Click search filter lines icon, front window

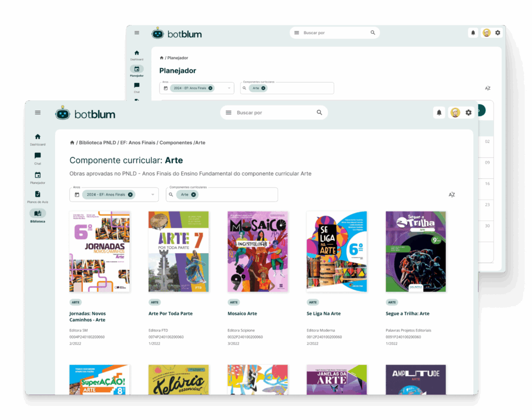(229, 113)
